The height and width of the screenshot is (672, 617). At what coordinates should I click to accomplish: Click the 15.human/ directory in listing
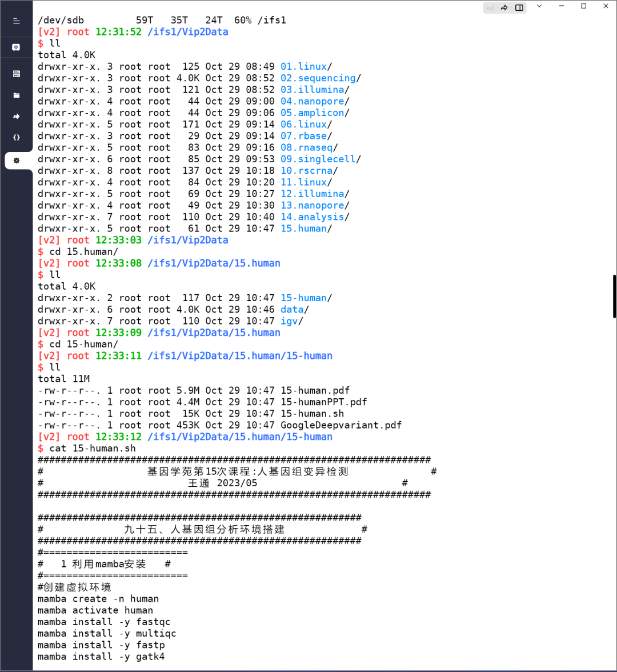pyautogui.click(x=306, y=229)
